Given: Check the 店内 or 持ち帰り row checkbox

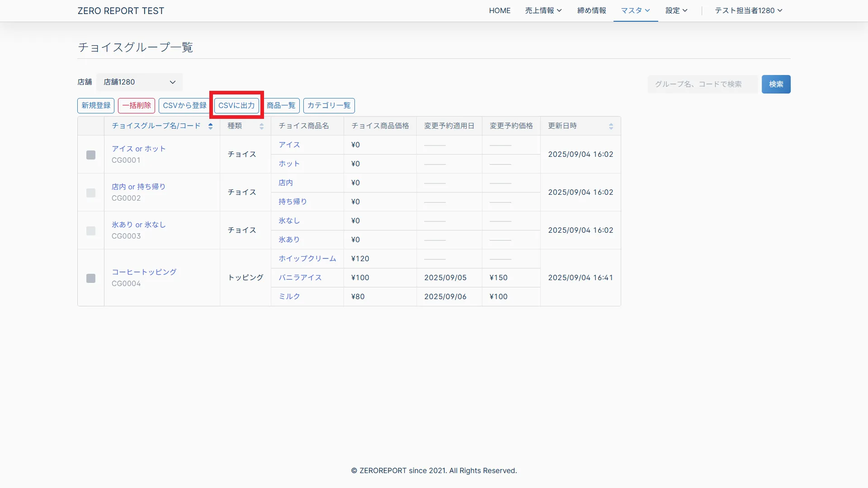Looking at the screenshot, I should (x=91, y=193).
